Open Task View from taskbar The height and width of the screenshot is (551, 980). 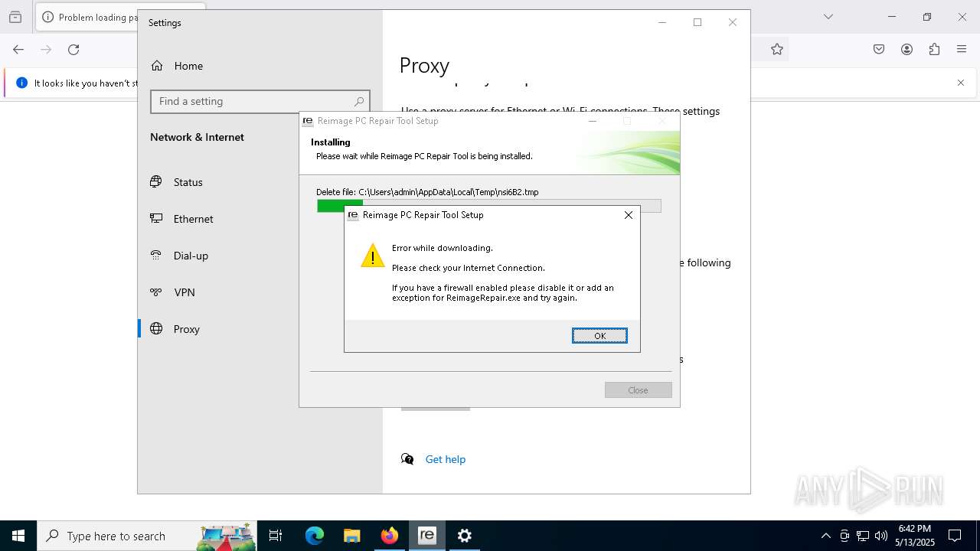(276, 536)
